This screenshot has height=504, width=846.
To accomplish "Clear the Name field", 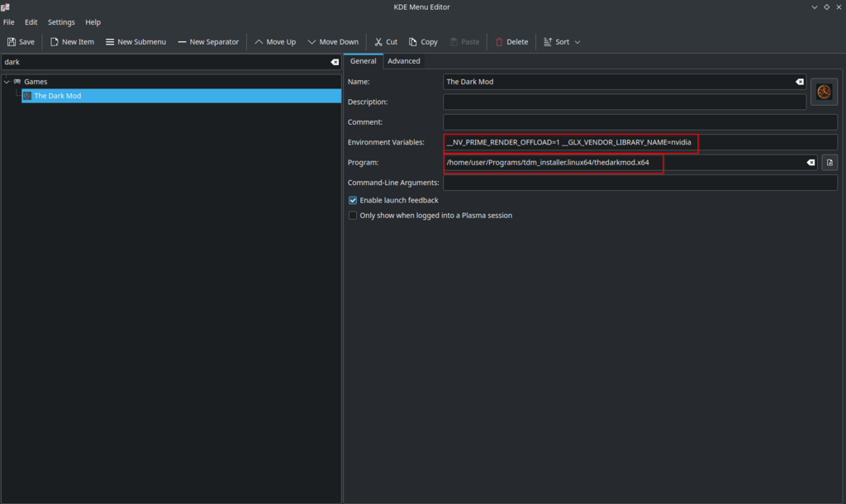I will click(x=800, y=82).
